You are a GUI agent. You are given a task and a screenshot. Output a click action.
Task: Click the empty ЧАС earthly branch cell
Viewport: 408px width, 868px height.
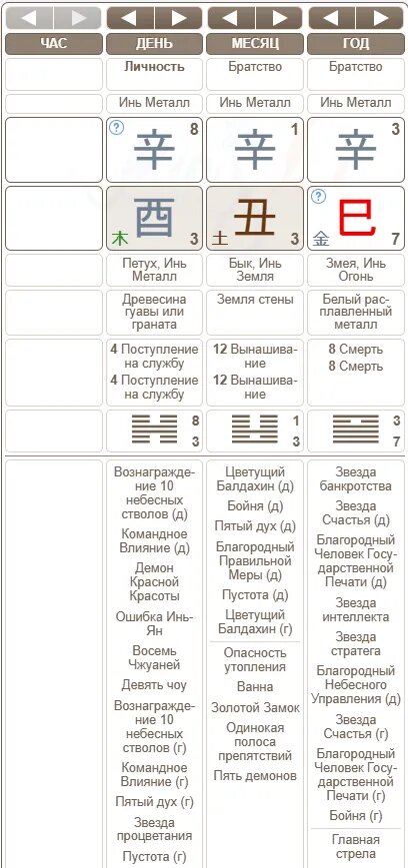tap(54, 218)
